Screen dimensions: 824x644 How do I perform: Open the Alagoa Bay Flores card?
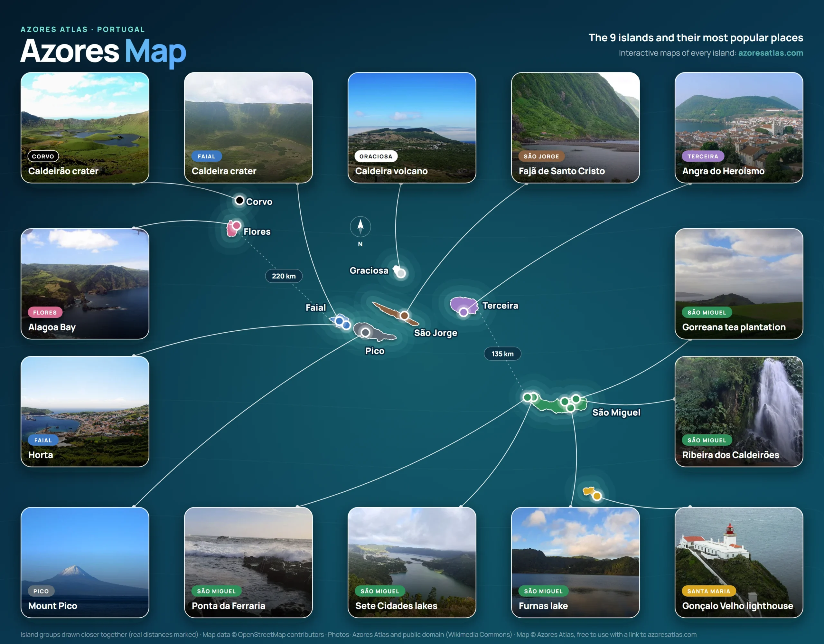[85, 283]
